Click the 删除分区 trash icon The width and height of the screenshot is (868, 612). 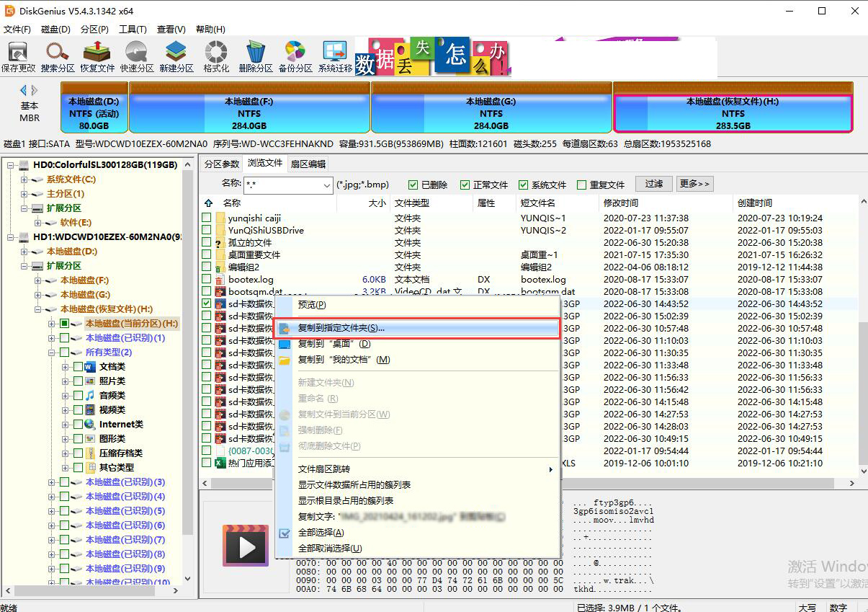[256, 52]
